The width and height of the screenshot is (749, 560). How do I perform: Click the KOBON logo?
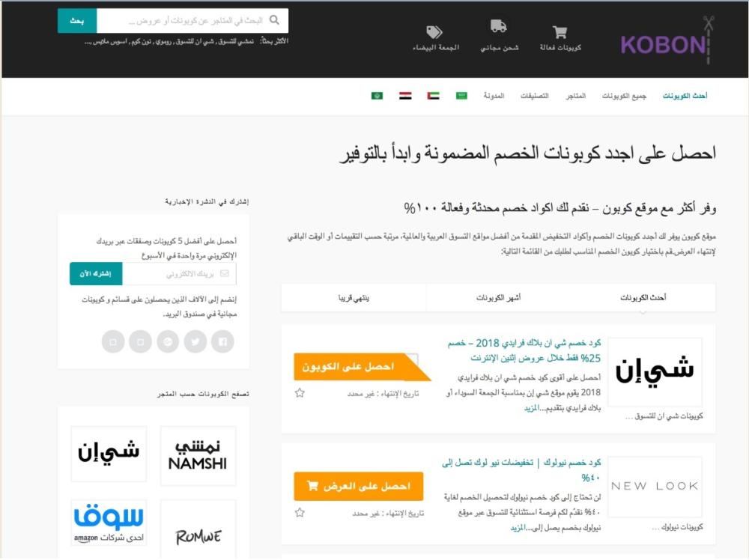pos(667,40)
